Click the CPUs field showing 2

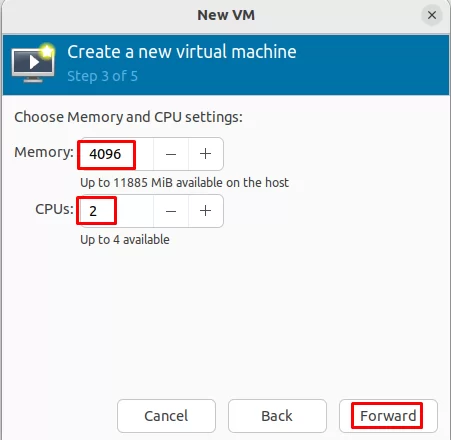[x=117, y=211]
